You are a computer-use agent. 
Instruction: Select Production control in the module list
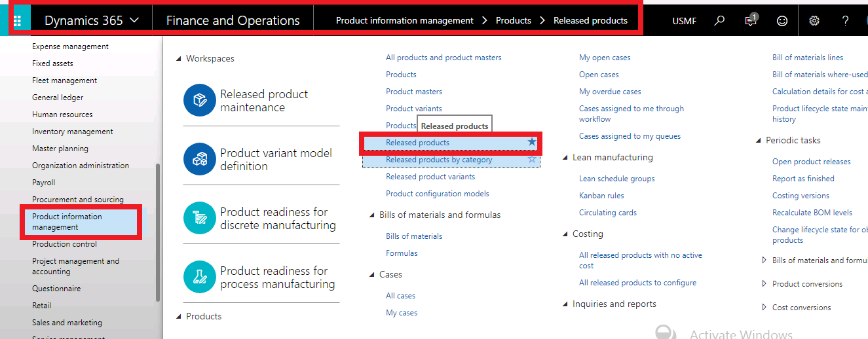click(64, 244)
